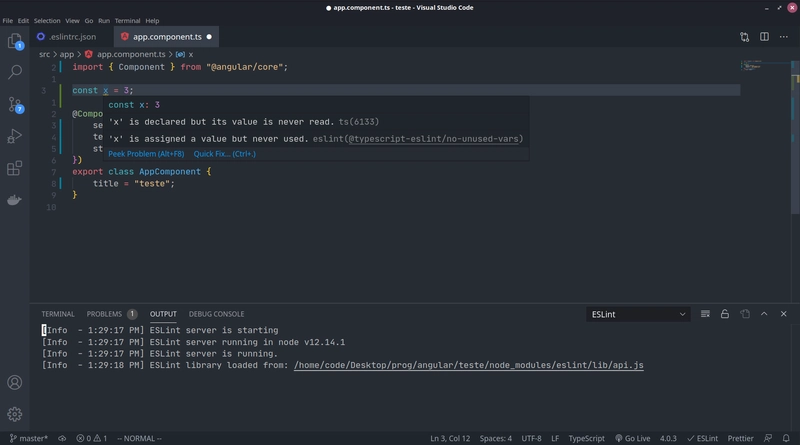Click TypeScript language mode
This screenshot has height=445, width=800.
(x=586, y=438)
